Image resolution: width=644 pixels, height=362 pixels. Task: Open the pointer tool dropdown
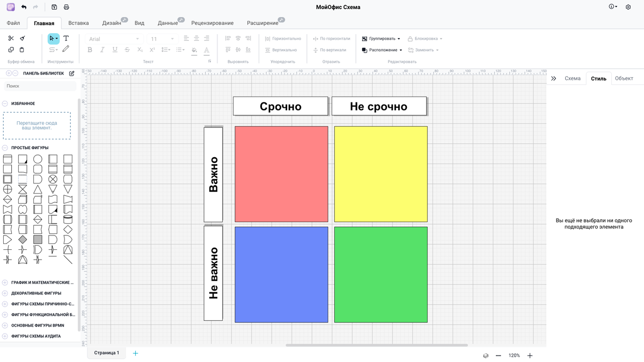click(x=57, y=39)
